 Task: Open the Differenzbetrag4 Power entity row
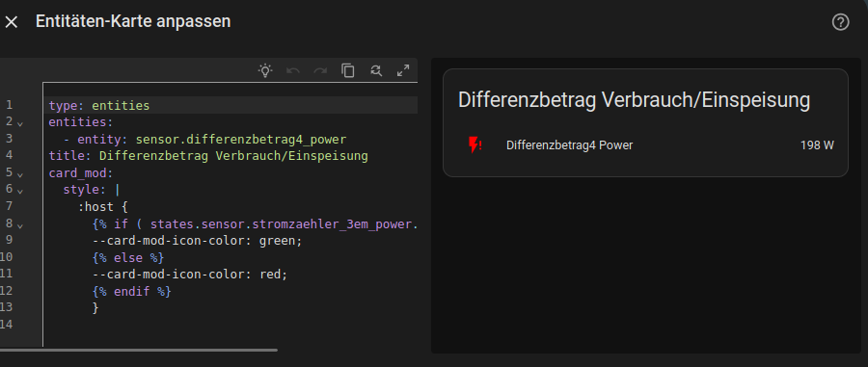(x=645, y=145)
